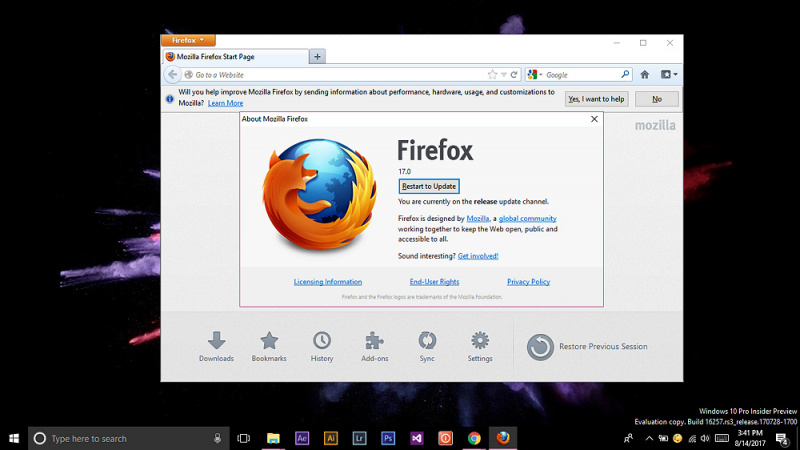Viewport: 800px width, 450px height.
Task: Bookmark page with the star icon
Action: [492, 75]
